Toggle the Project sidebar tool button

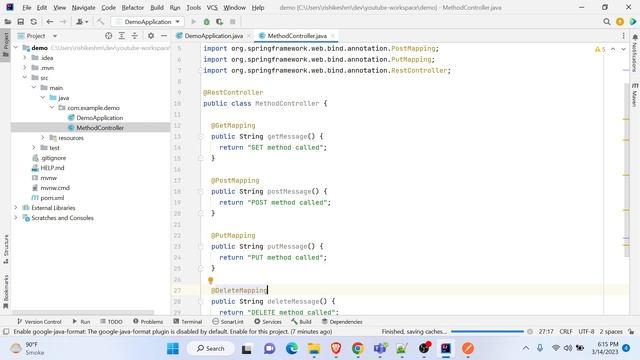click(x=6, y=44)
